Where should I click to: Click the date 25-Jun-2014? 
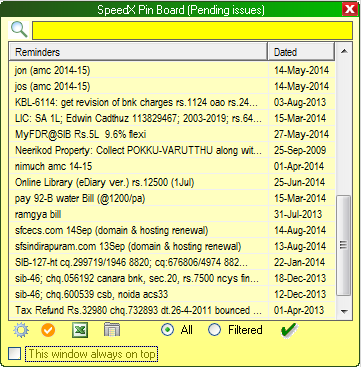(x=300, y=182)
